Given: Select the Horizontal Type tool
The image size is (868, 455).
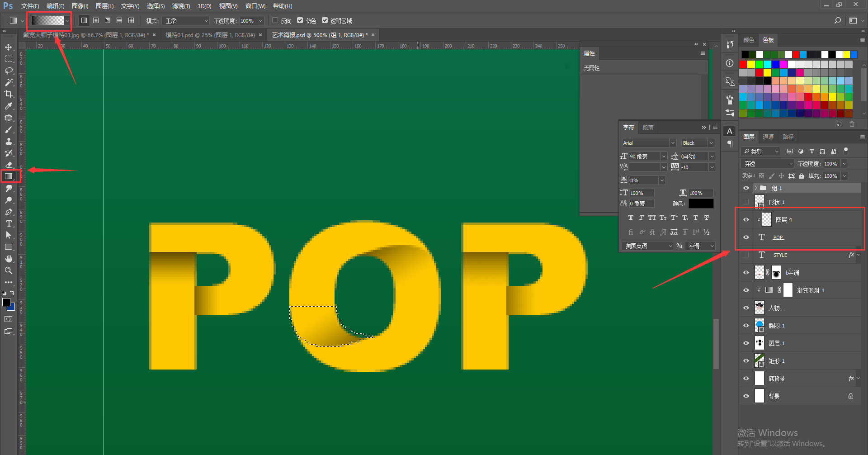Looking at the screenshot, I should pyautogui.click(x=9, y=223).
